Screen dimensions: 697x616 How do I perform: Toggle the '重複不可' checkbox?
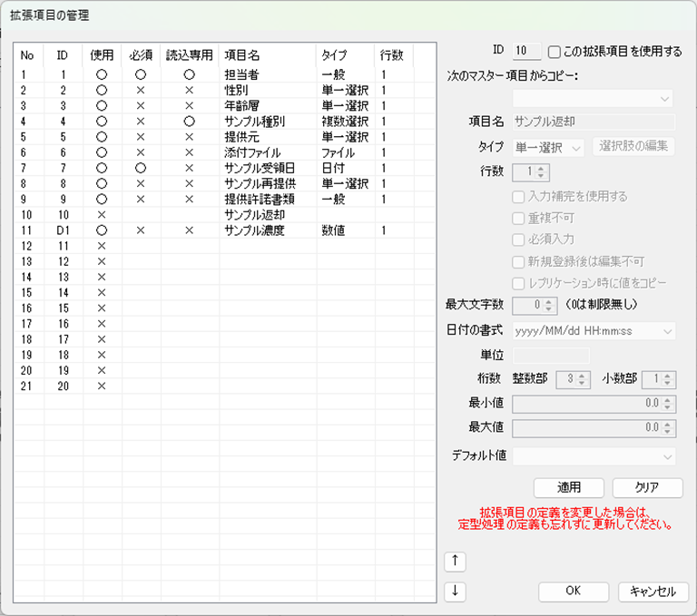coord(518,218)
